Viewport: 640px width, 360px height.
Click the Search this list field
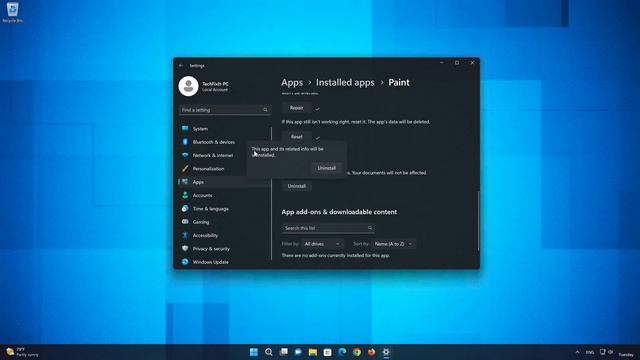pos(328,228)
